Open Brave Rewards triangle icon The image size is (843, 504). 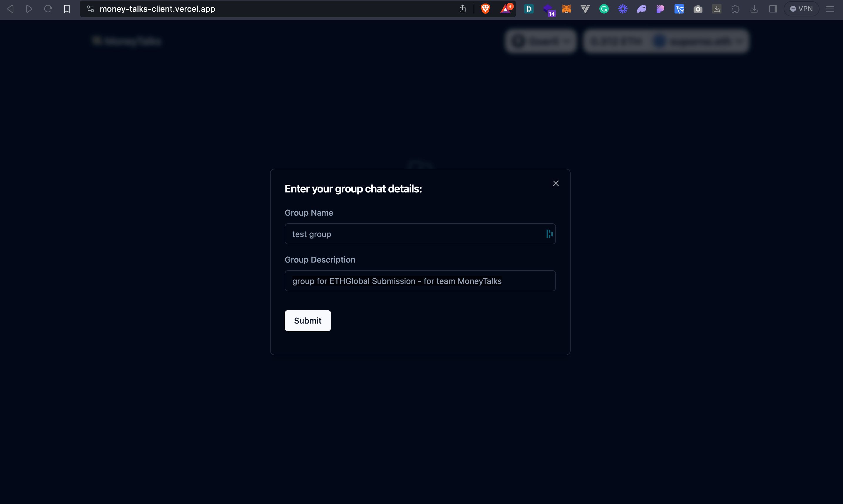pyautogui.click(x=506, y=9)
